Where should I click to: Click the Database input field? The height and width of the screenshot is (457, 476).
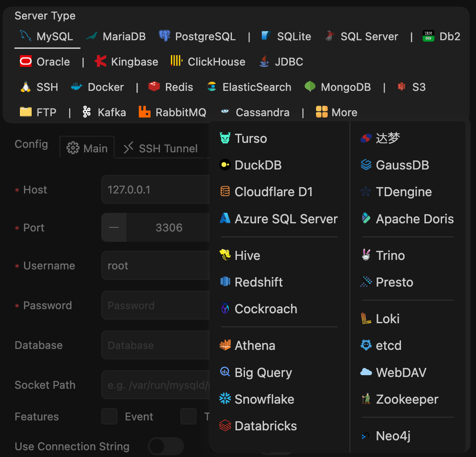(x=156, y=345)
